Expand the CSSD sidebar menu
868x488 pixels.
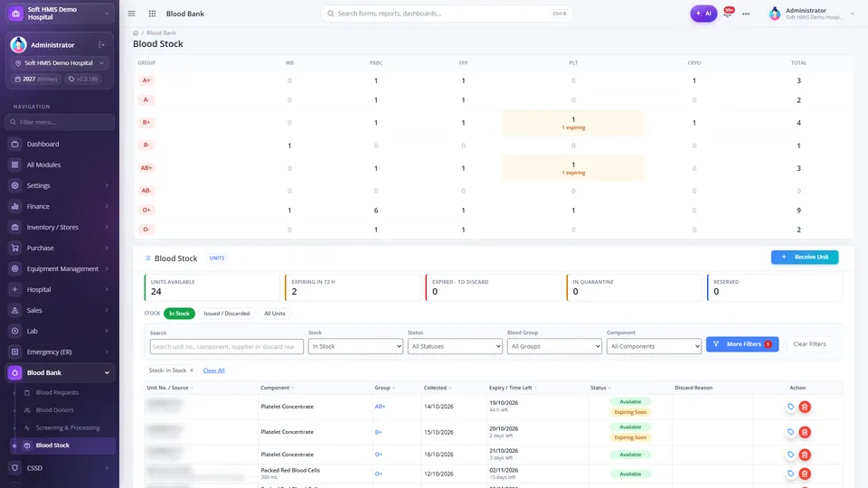[60, 468]
